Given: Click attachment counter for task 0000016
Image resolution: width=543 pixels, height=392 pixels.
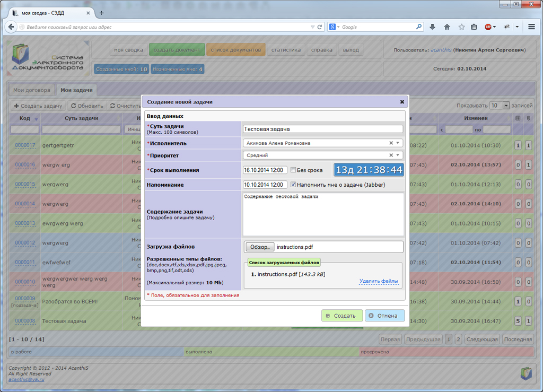Looking at the screenshot, I should (529, 165).
